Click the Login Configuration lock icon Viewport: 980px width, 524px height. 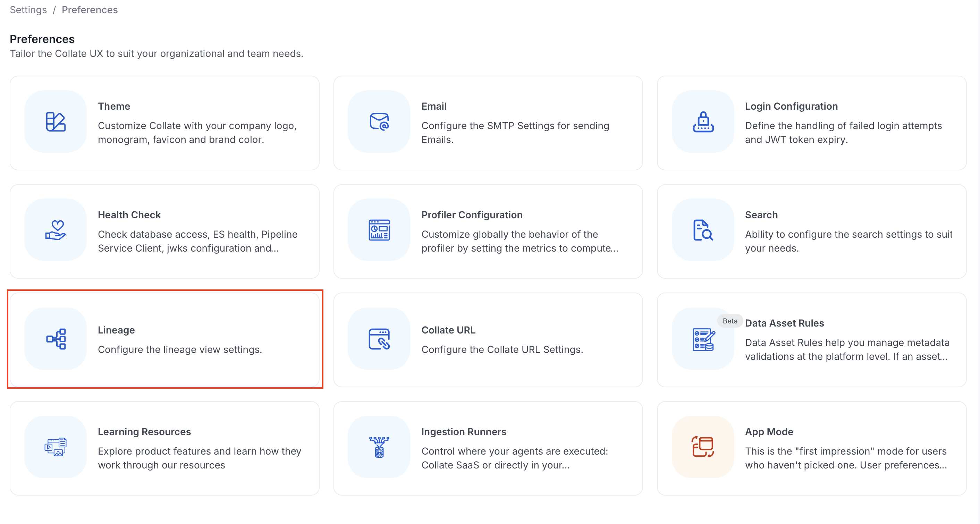(x=703, y=122)
